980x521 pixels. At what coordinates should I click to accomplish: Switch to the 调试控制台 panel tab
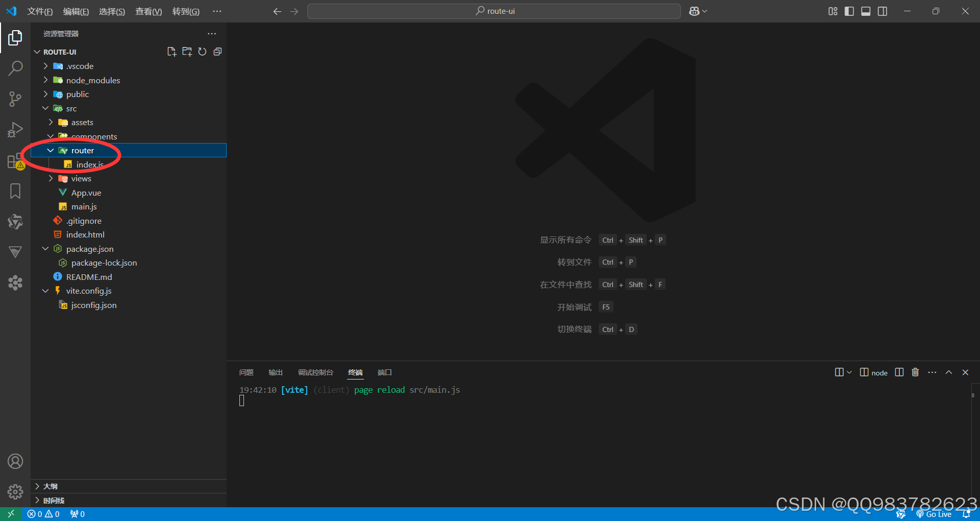click(x=315, y=372)
